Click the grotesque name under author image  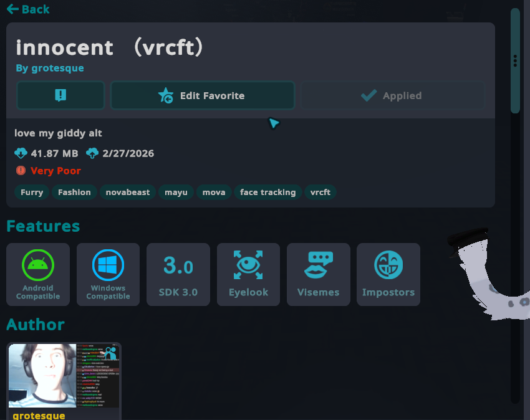point(39,415)
